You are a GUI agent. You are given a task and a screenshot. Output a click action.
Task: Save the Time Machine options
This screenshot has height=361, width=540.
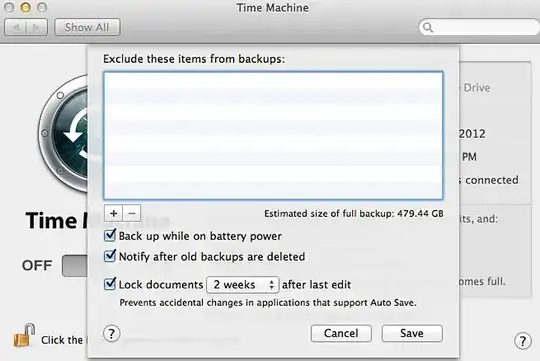coord(412,333)
